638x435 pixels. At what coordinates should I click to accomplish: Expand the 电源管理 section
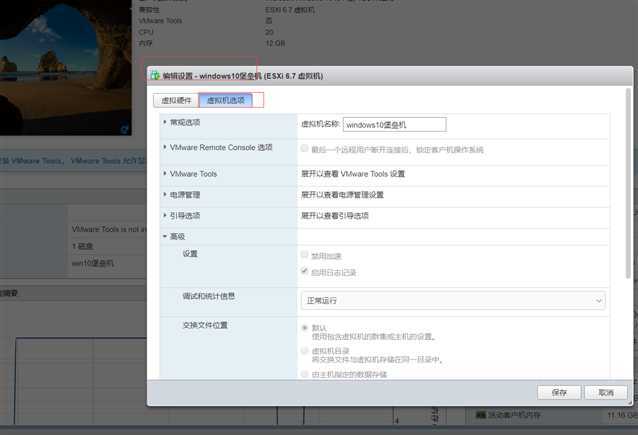click(165, 195)
